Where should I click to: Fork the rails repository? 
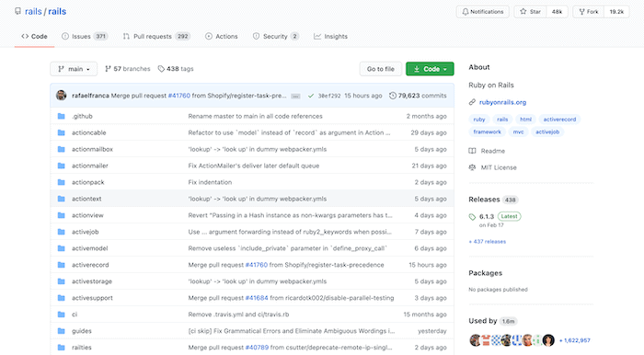[x=589, y=11]
